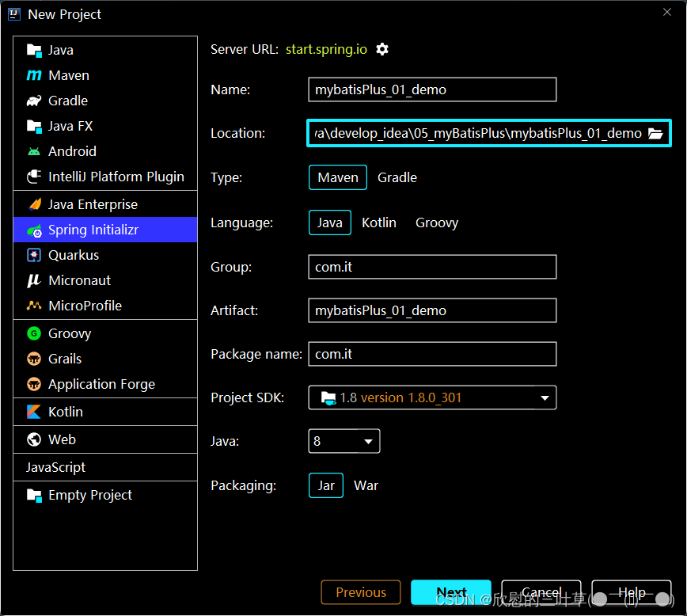The width and height of the screenshot is (687, 616).
Task: Close the New Project dialog
Action: pyautogui.click(x=667, y=13)
